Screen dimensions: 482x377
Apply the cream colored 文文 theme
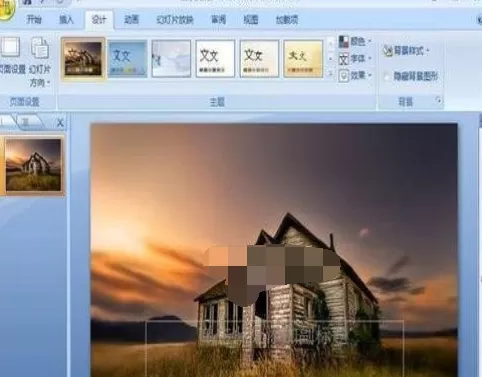259,59
